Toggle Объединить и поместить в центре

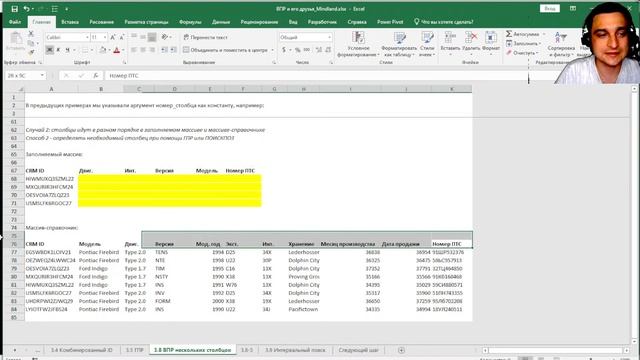(x=225, y=50)
